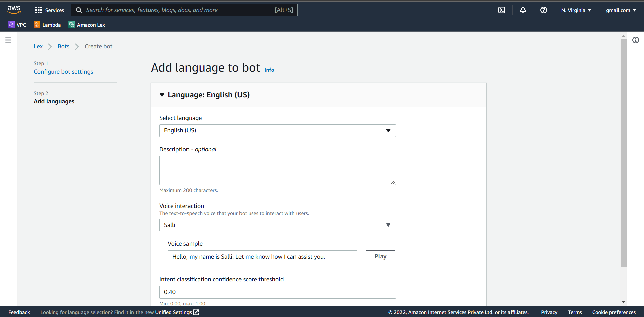Open the VPC favorites shortcut

coord(17,25)
